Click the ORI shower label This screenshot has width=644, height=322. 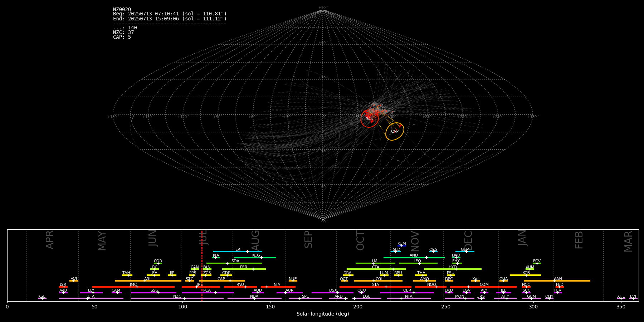tap(379, 279)
